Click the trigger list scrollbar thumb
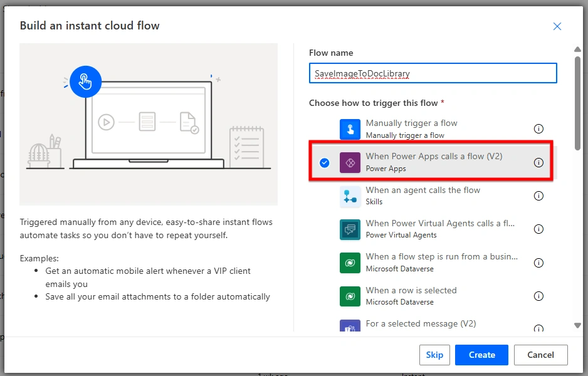The width and height of the screenshot is (588, 376). (x=577, y=103)
